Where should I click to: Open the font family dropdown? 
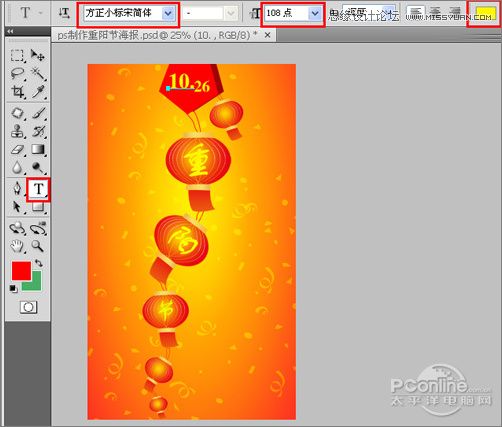pos(168,14)
